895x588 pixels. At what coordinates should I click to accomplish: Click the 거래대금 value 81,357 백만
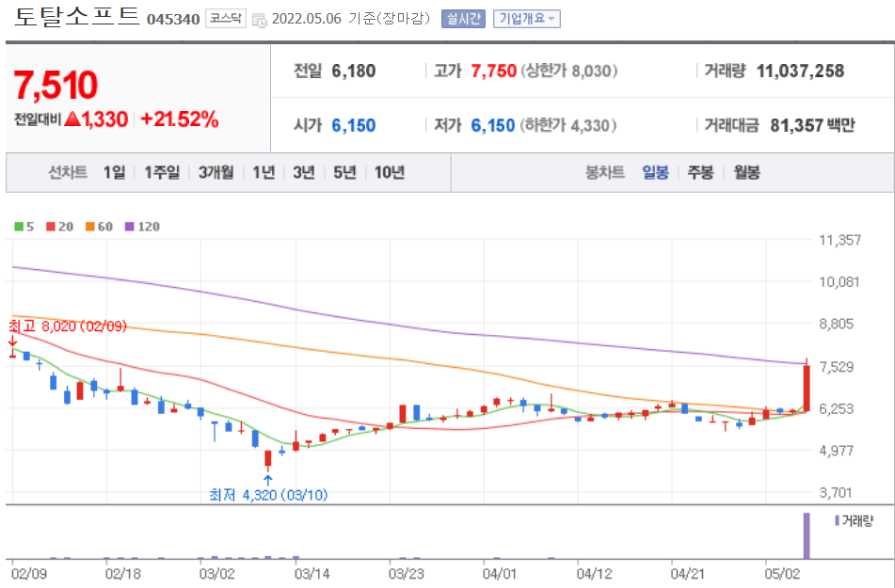(x=812, y=125)
